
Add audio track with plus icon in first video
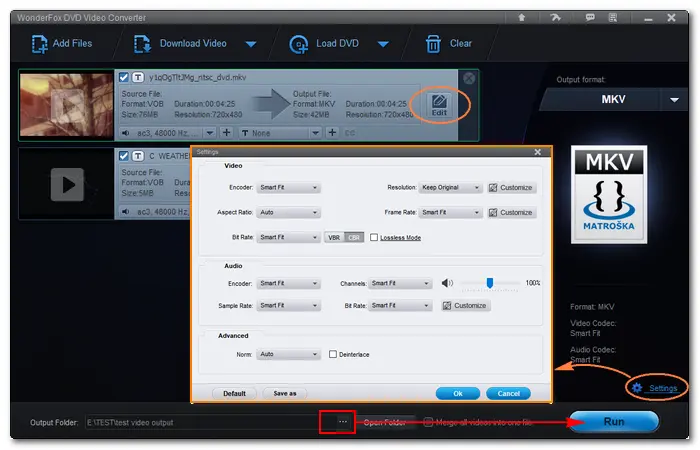coord(227,133)
